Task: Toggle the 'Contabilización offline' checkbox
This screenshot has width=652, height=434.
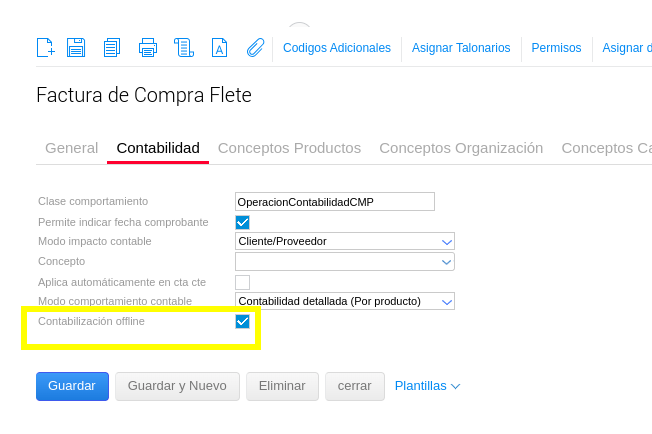Action: click(x=242, y=321)
